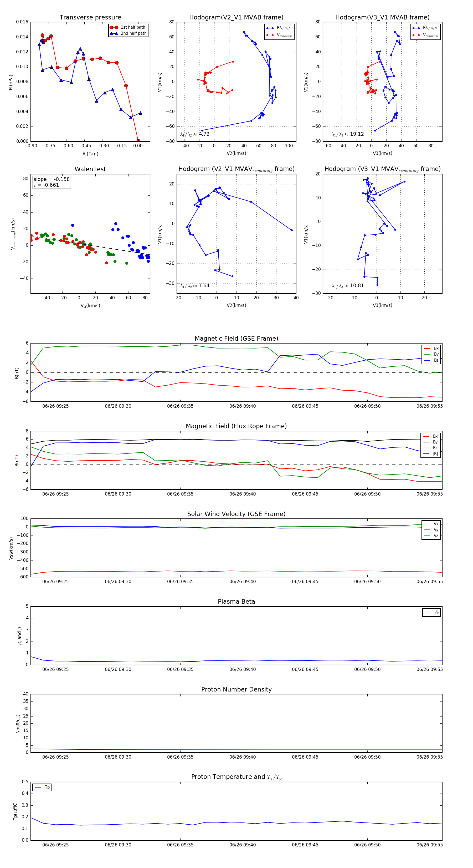473x868 pixels.
Task: Click the 06/26 09:25 tick under Proton Temperature
Action: [x=55, y=845]
